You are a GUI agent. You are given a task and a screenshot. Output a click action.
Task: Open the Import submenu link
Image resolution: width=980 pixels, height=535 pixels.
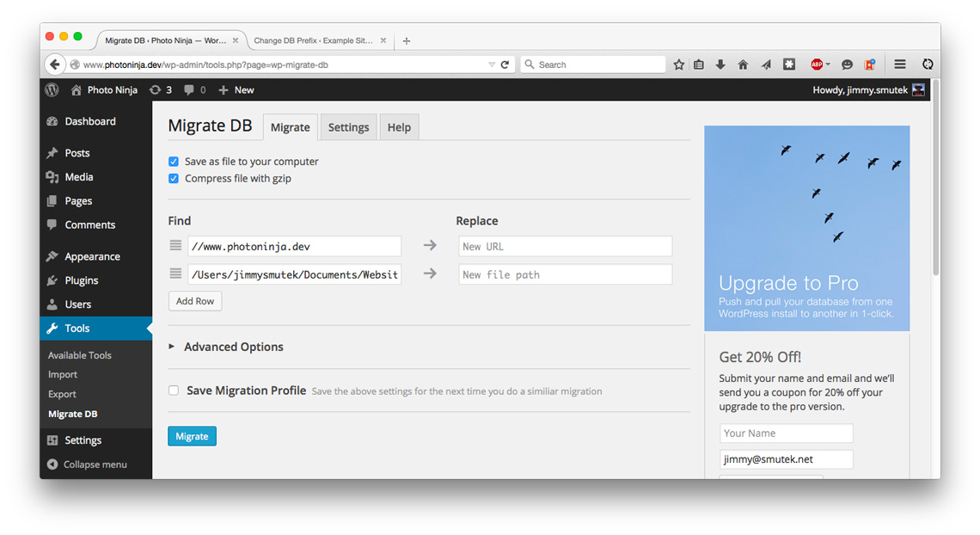pos(63,374)
